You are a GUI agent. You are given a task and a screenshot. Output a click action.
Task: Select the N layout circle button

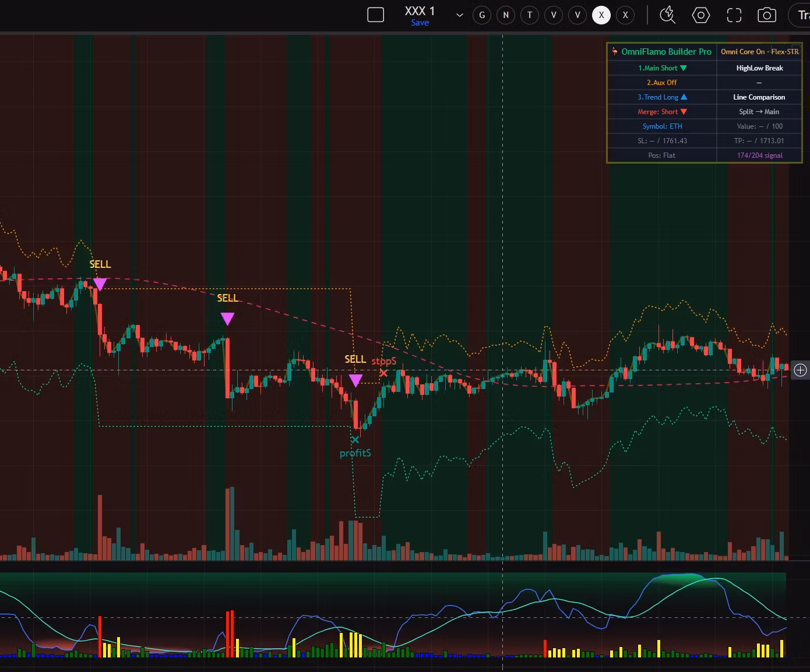506,15
